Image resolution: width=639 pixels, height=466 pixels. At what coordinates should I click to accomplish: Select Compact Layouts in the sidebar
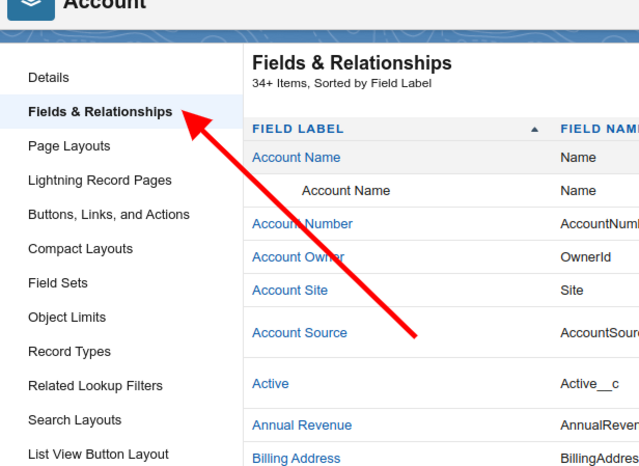[80, 249]
